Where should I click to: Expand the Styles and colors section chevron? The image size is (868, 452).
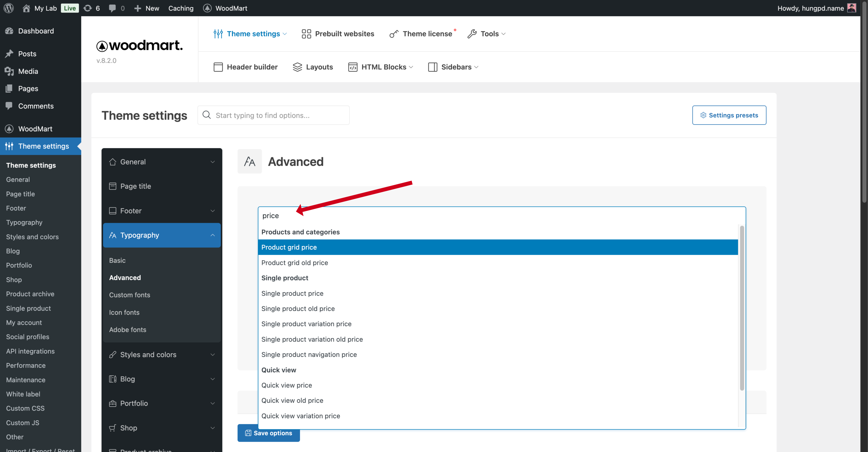(x=213, y=355)
